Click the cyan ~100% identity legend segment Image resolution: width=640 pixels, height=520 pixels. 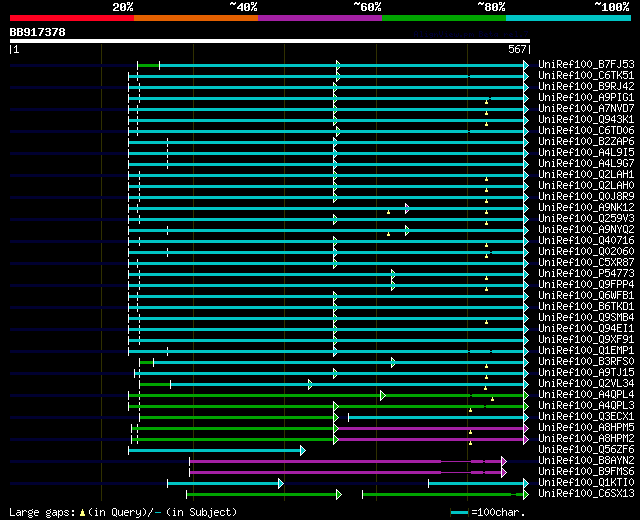[x=569, y=18]
